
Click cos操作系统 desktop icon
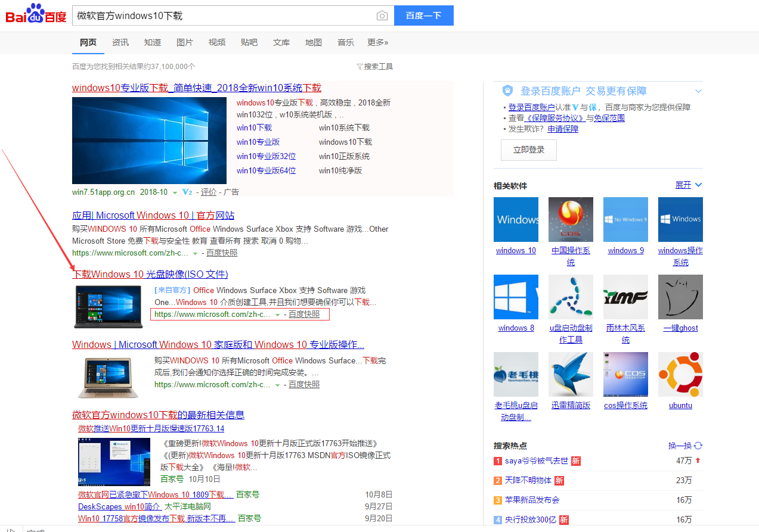[625, 374]
